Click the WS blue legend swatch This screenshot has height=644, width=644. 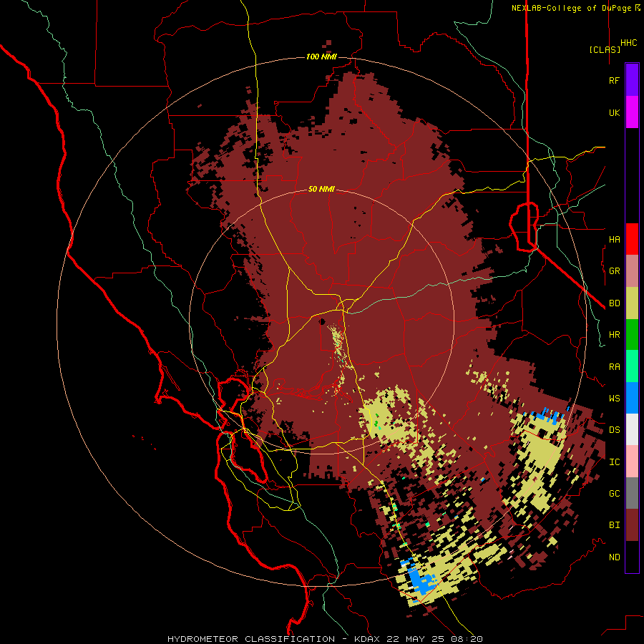pyautogui.click(x=632, y=398)
